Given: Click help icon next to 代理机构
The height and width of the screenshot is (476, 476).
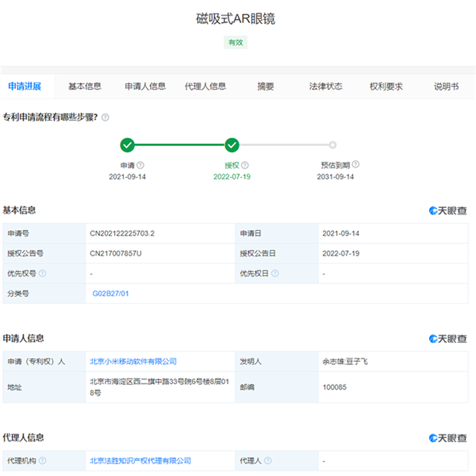Looking at the screenshot, I should click(x=42, y=461).
